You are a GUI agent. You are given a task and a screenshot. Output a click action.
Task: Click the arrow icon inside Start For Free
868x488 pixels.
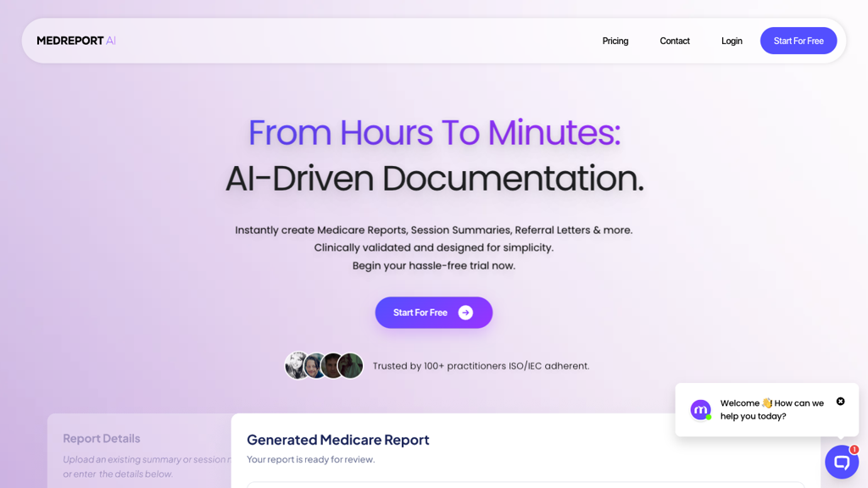pos(465,313)
